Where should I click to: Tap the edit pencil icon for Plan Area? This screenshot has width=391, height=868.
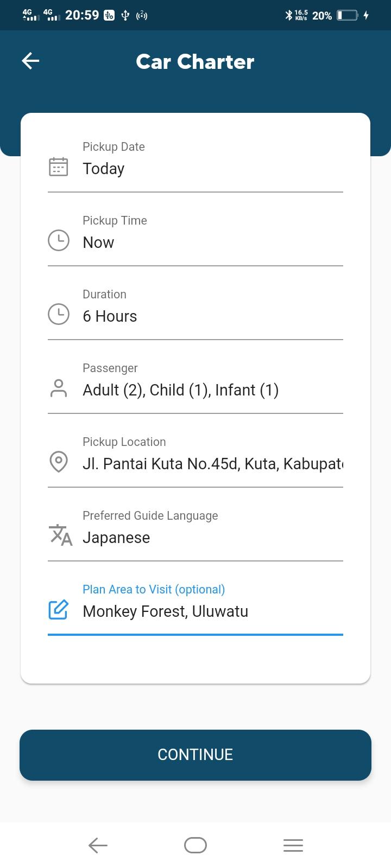pos(59,609)
